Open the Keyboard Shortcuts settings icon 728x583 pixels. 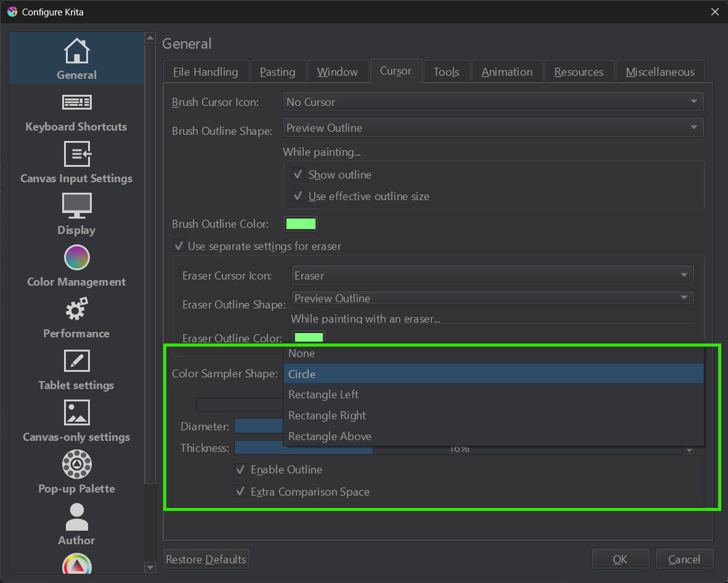coord(76,102)
